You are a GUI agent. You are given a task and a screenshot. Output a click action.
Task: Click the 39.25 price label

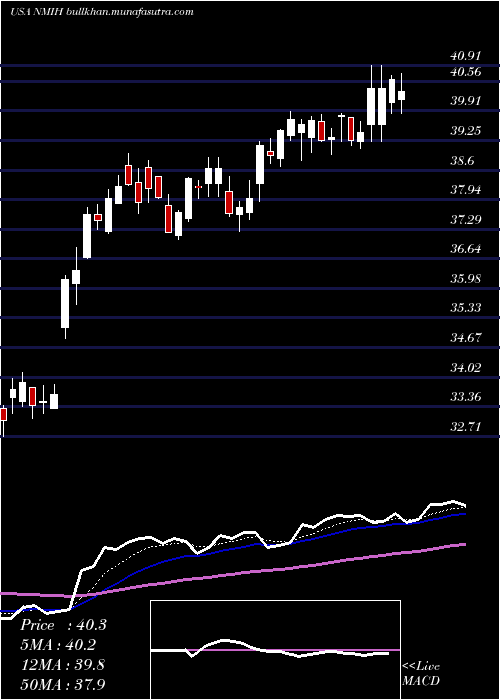pyautogui.click(x=466, y=131)
